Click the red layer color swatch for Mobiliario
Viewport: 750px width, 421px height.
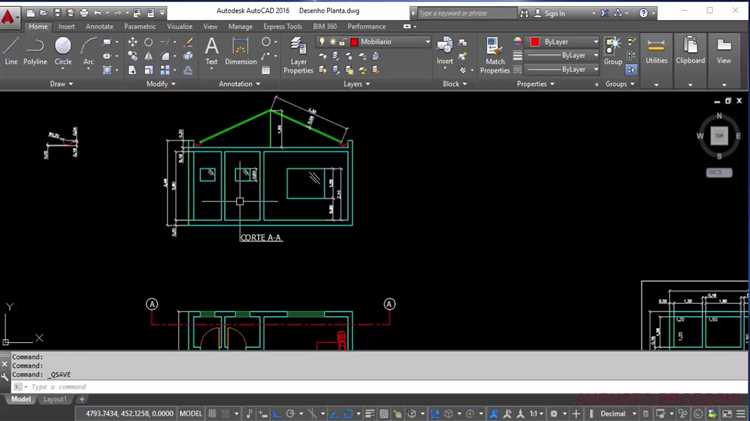pyautogui.click(x=354, y=42)
